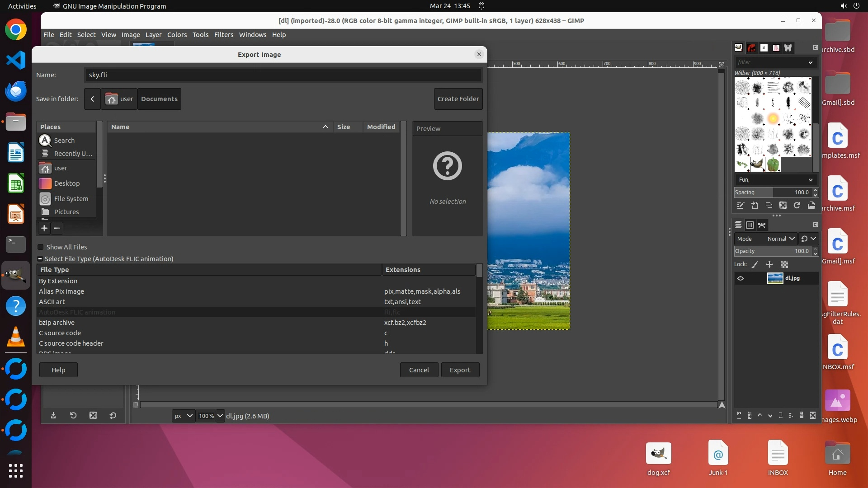
Task: Adjust the layer Opacity slider
Action: coord(772,251)
